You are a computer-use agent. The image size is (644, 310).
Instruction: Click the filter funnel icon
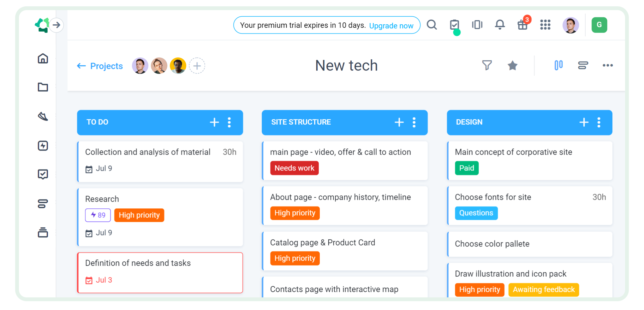(487, 65)
